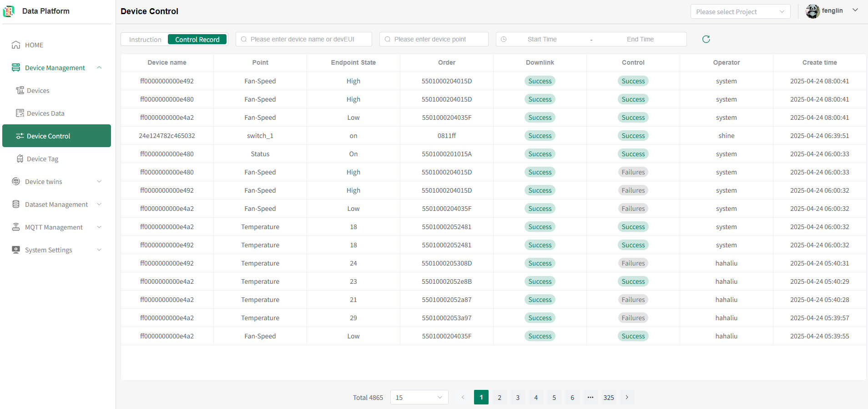Switch to the Instruction tab
Viewport: 868px width, 409px height.
click(x=145, y=40)
